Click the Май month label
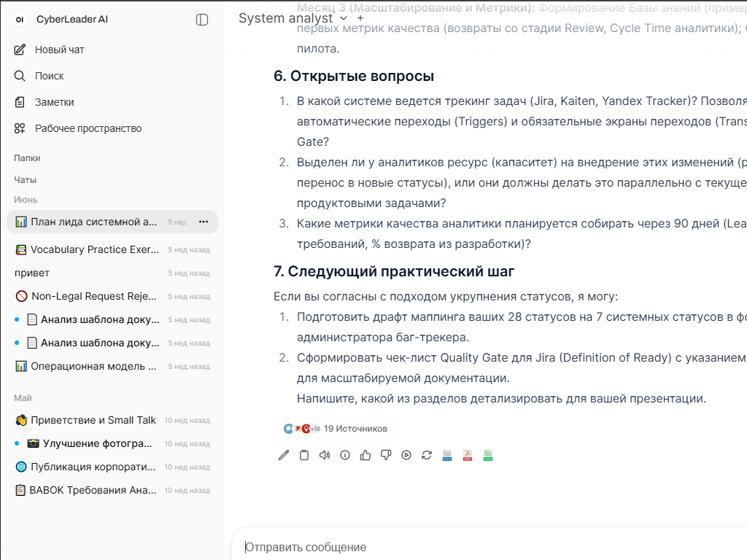 click(x=23, y=397)
